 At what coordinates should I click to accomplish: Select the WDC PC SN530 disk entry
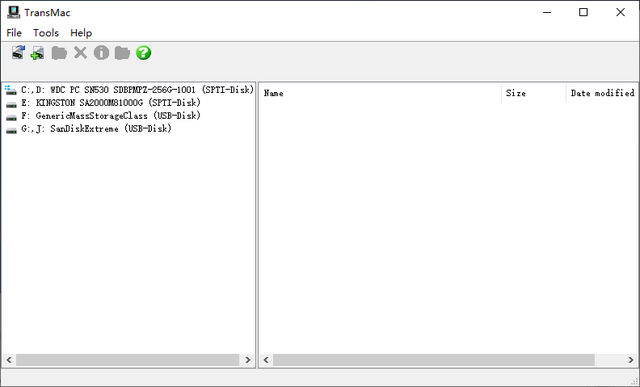coord(129,89)
